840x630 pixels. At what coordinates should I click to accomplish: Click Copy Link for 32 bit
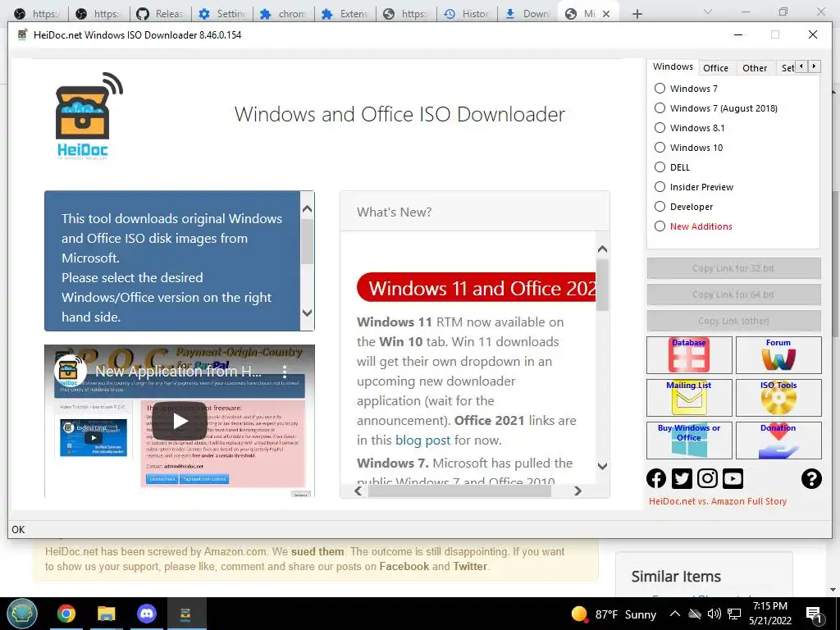(x=733, y=268)
